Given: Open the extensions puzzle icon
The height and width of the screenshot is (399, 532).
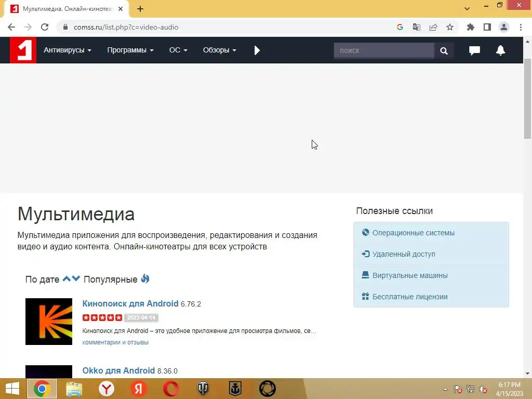Looking at the screenshot, I should click(x=470, y=27).
